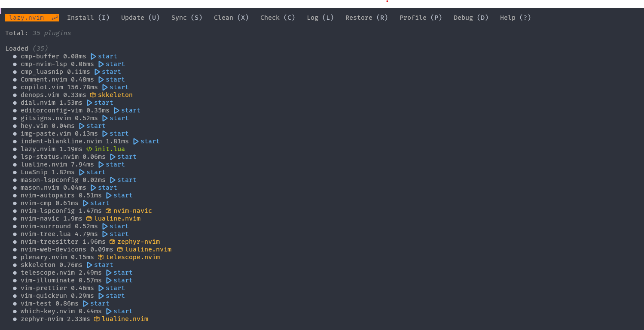
Task: Click the start play icon for img-paste.vim
Action: point(105,133)
